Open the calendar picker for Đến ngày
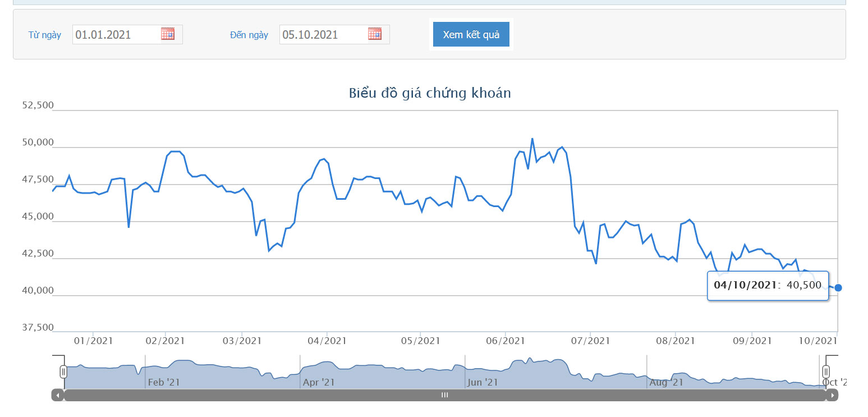The width and height of the screenshot is (868, 417). tap(375, 34)
